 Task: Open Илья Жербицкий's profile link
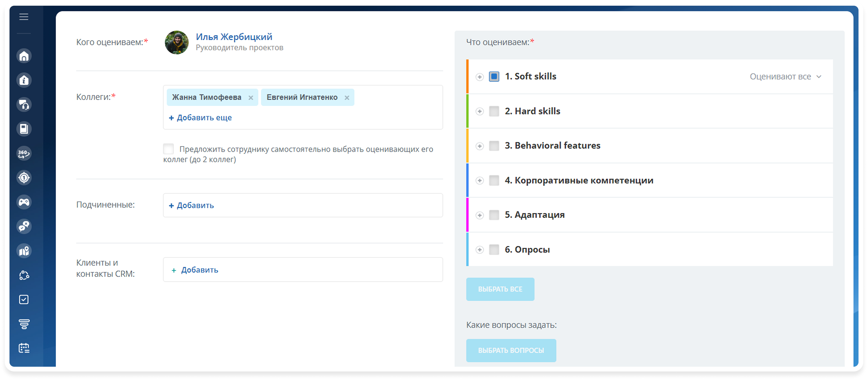pos(234,37)
